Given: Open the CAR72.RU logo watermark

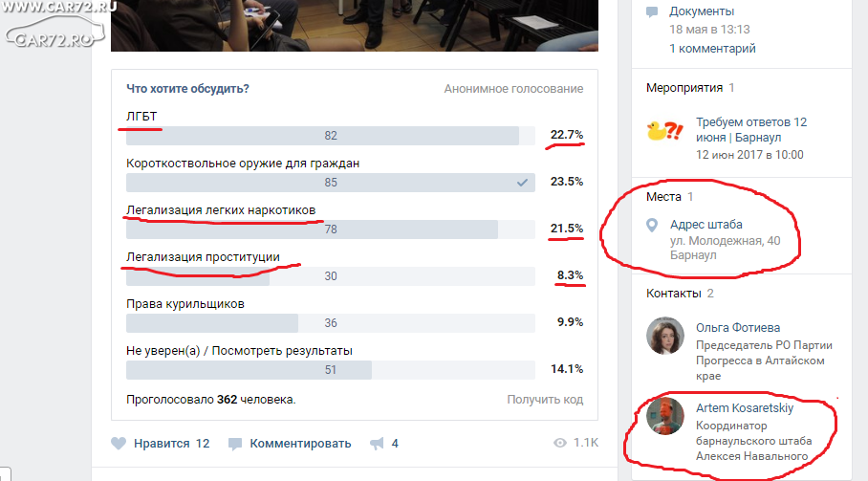Looking at the screenshot, I should click(x=54, y=25).
